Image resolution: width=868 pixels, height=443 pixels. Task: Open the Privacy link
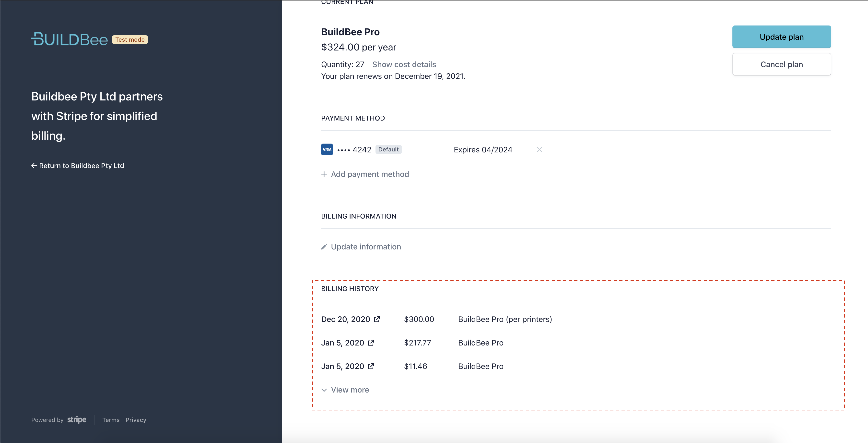tap(136, 420)
